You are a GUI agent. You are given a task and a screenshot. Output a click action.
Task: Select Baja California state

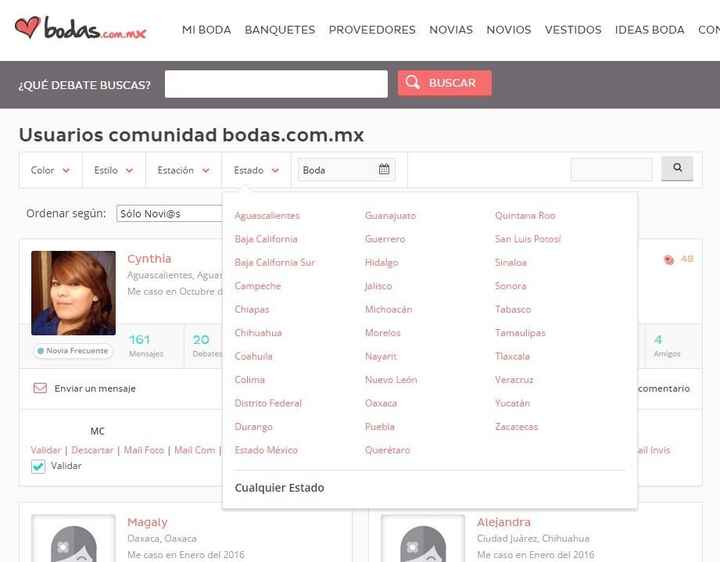point(266,239)
